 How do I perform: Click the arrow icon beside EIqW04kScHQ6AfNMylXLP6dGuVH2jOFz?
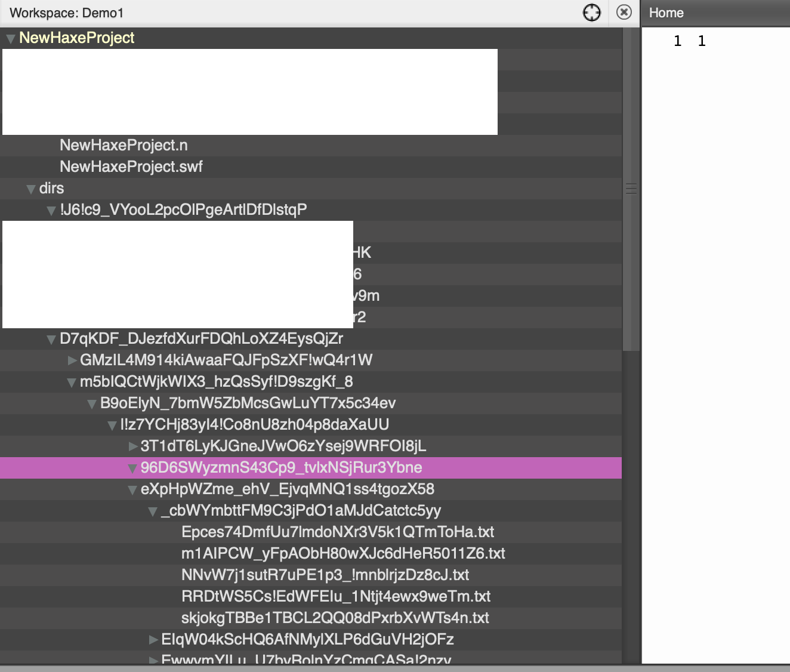point(152,639)
